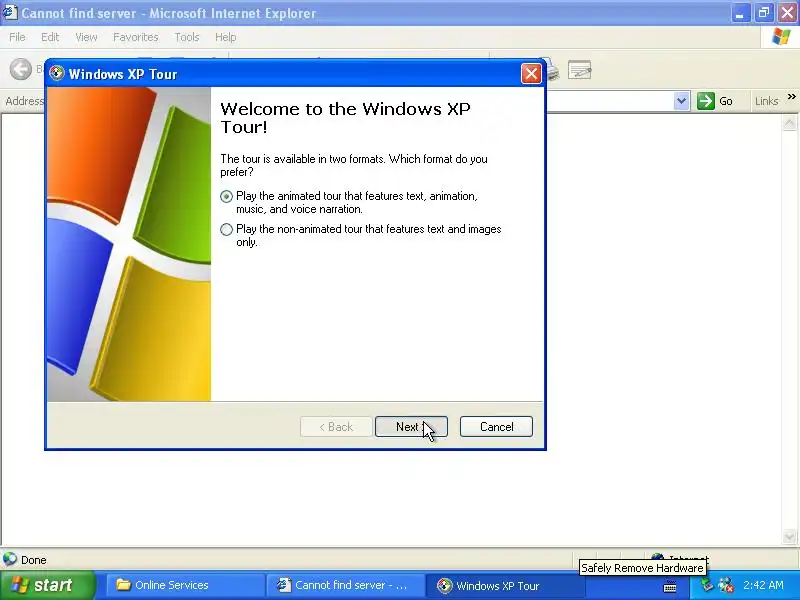Switch to Cannot find server taskbar button
Screen dimensions: 800x600
(x=345, y=585)
